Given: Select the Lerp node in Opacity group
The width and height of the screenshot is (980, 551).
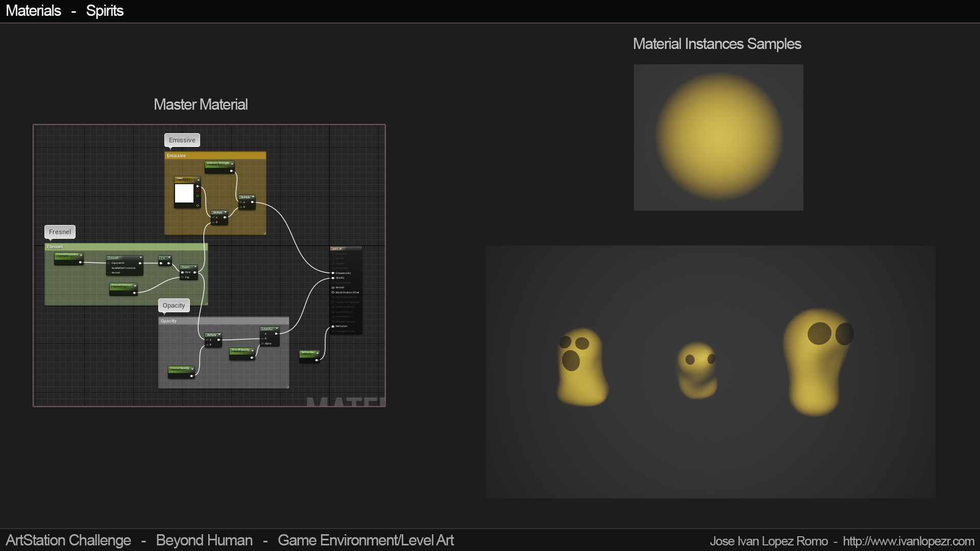Looking at the screenshot, I should 269,336.
